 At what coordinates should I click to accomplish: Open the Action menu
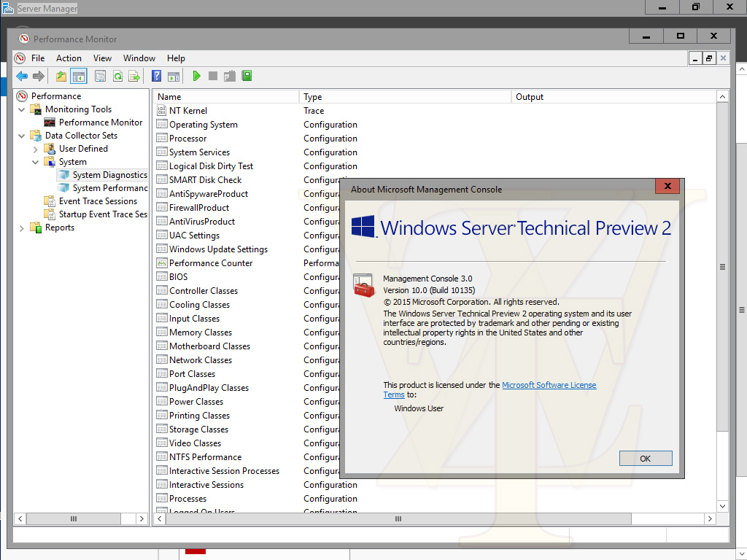pos(69,58)
